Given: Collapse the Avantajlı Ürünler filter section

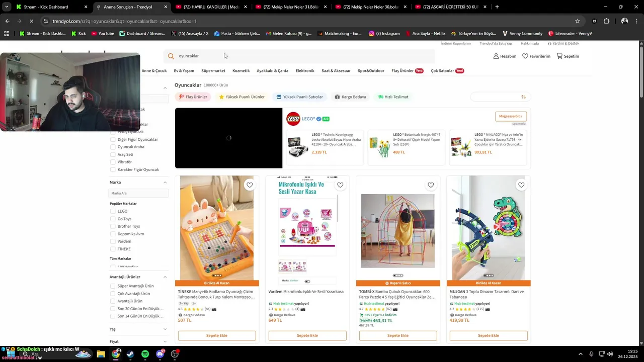Looking at the screenshot, I should 165,277.
